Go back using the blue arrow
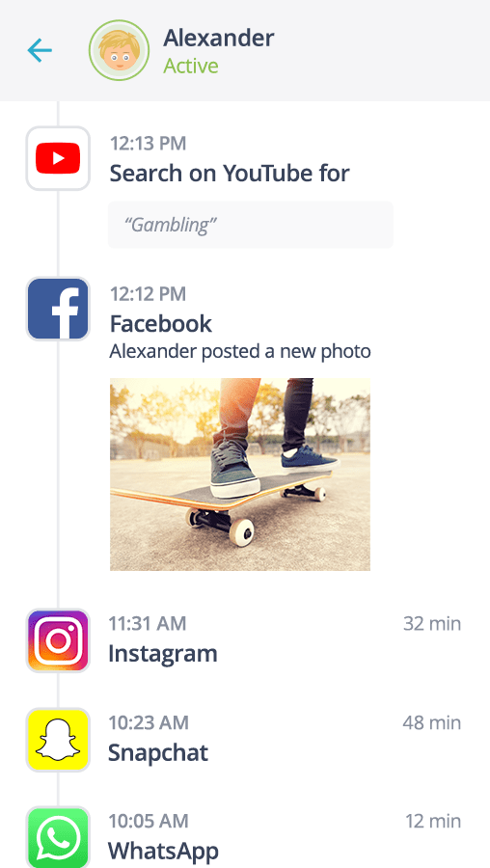The width and height of the screenshot is (490, 868). pyautogui.click(x=40, y=50)
